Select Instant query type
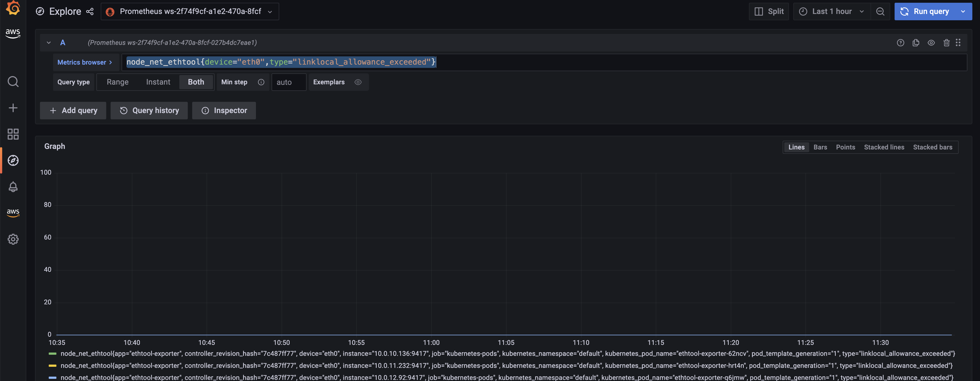 pos(158,82)
